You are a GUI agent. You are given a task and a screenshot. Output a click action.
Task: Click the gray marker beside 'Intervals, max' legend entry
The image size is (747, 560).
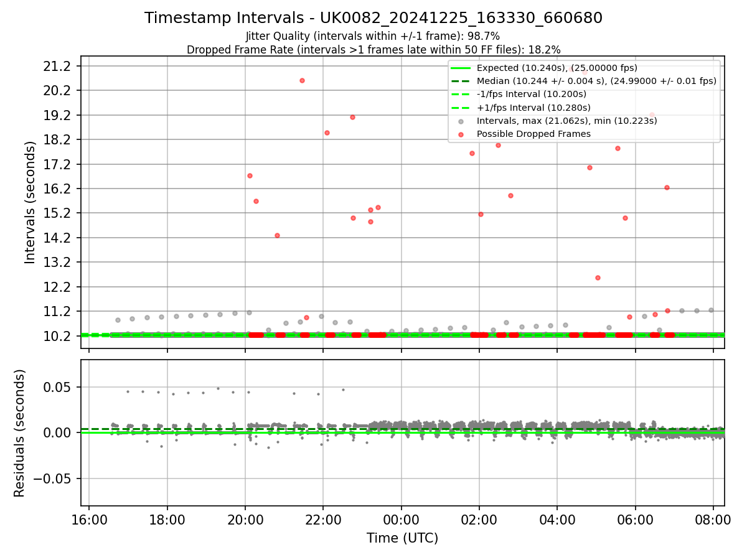[461, 121]
